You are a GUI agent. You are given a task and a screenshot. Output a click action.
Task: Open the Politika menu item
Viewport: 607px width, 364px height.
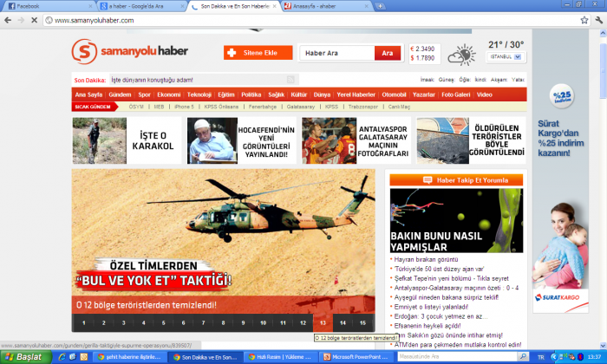[x=251, y=94]
